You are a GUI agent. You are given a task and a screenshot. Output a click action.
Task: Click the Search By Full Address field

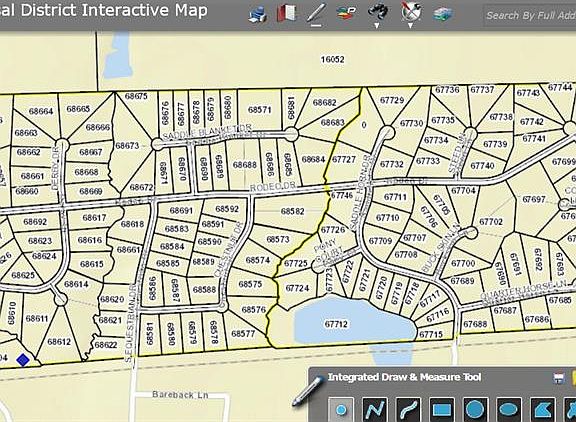530,15
